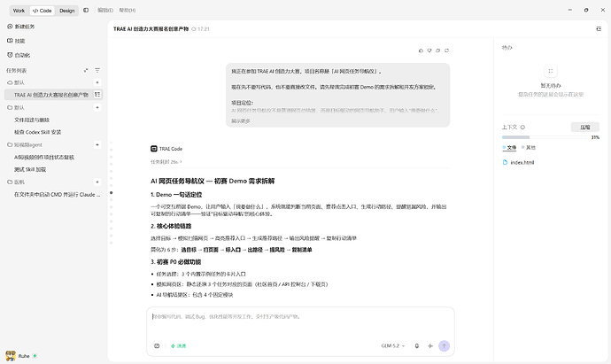Click the empty to-do list icon under 待办

pos(551,71)
